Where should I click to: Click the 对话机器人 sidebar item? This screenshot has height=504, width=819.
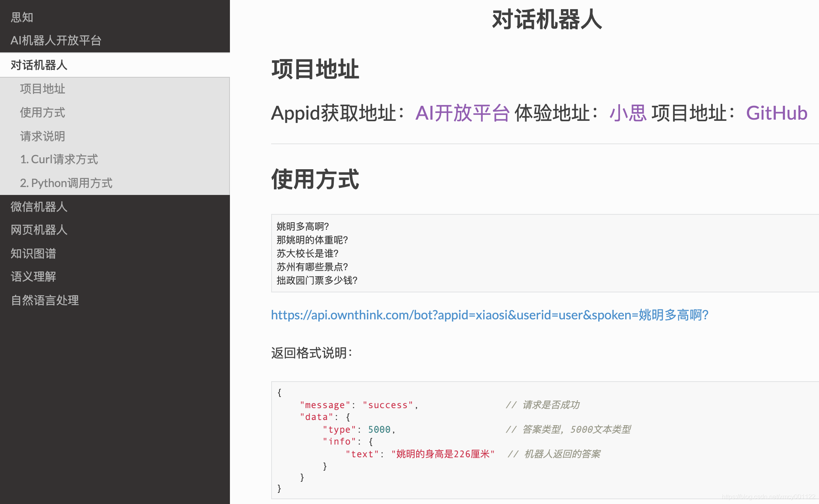point(39,65)
